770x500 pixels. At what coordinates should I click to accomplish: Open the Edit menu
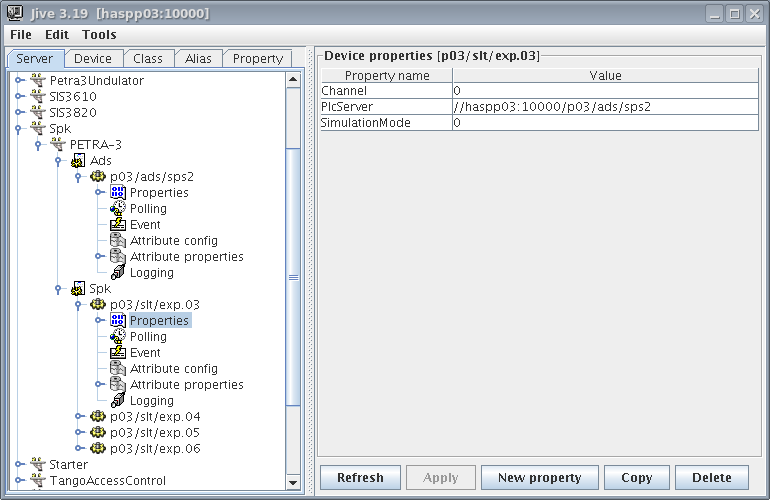[x=57, y=34]
